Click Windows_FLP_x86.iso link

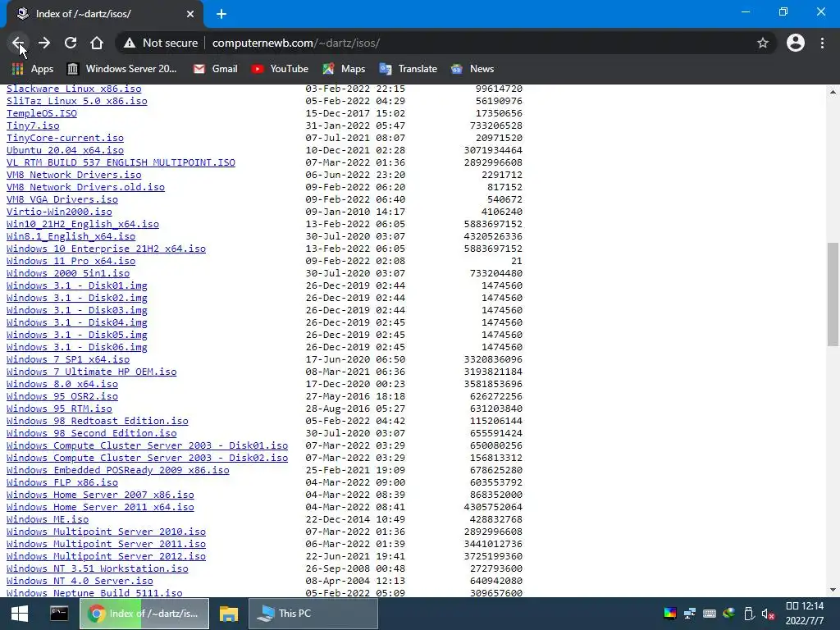point(62,482)
